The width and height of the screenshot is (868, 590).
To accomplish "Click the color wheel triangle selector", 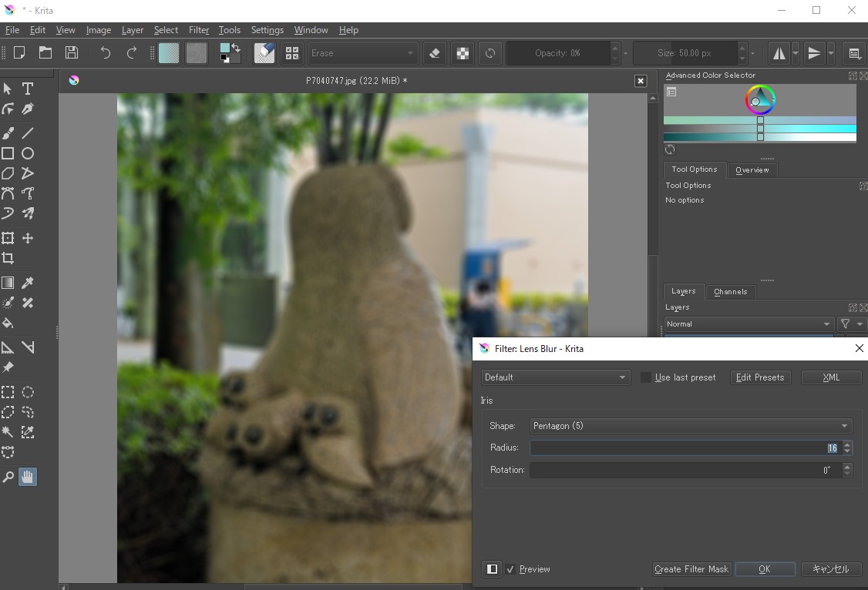I will coord(760,99).
